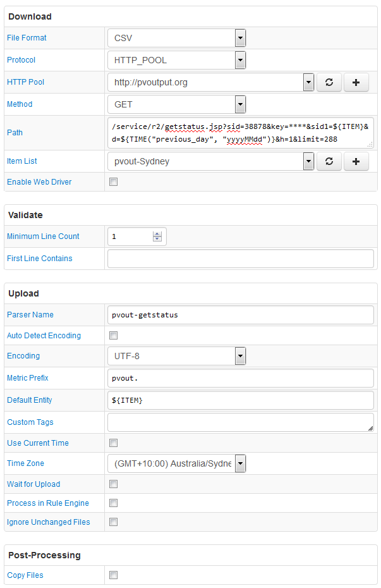Click the Metric Prefix label link
Image resolution: width=381 pixels, height=588 pixels.
27,378
